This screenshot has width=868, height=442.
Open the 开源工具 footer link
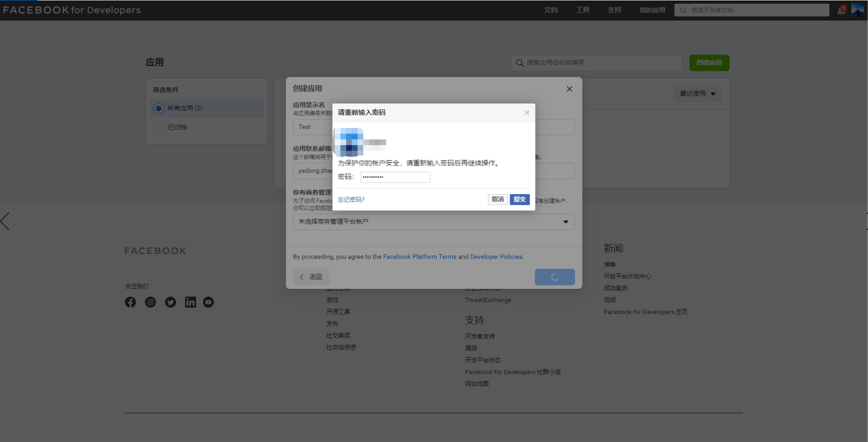(338, 312)
